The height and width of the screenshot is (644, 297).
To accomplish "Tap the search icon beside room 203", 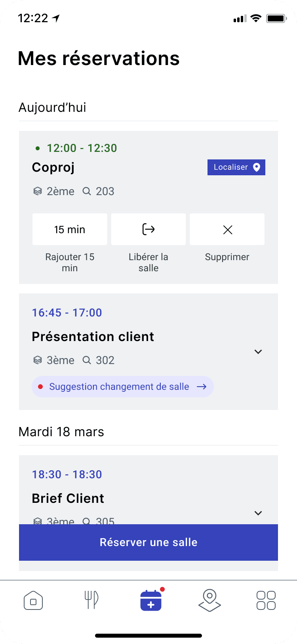I will tap(87, 192).
